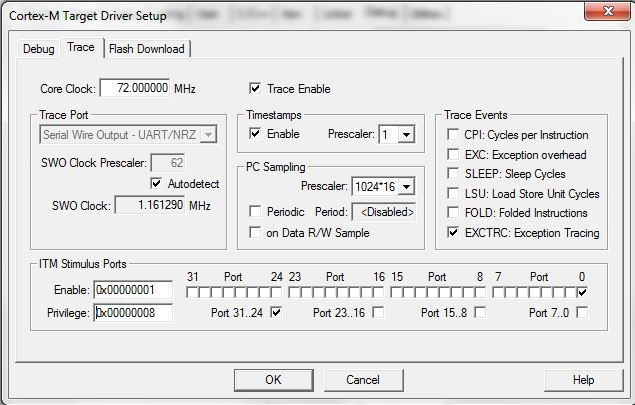
Task: Click the SWO Clock value field
Action: [x=150, y=205]
